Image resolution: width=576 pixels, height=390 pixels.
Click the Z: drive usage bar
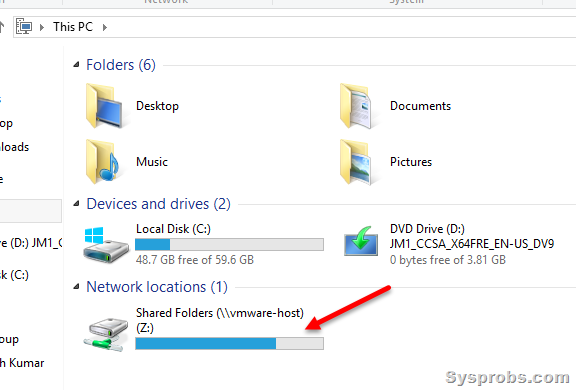pos(229,343)
